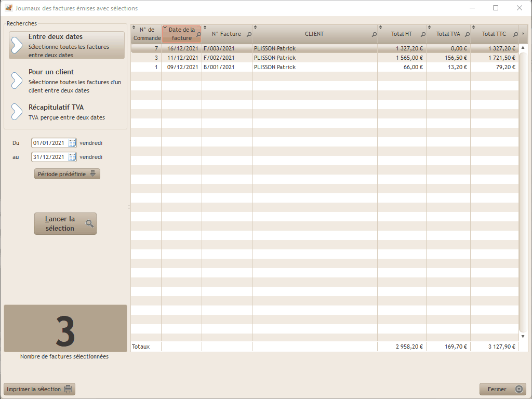Click totals TTC value 3 127,90 €
The height and width of the screenshot is (399, 532).
pos(502,347)
